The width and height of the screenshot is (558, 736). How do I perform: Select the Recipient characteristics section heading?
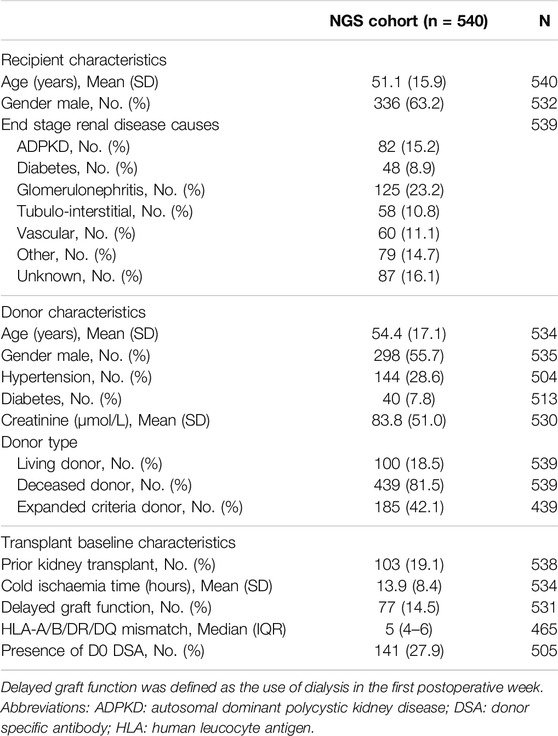point(84,60)
